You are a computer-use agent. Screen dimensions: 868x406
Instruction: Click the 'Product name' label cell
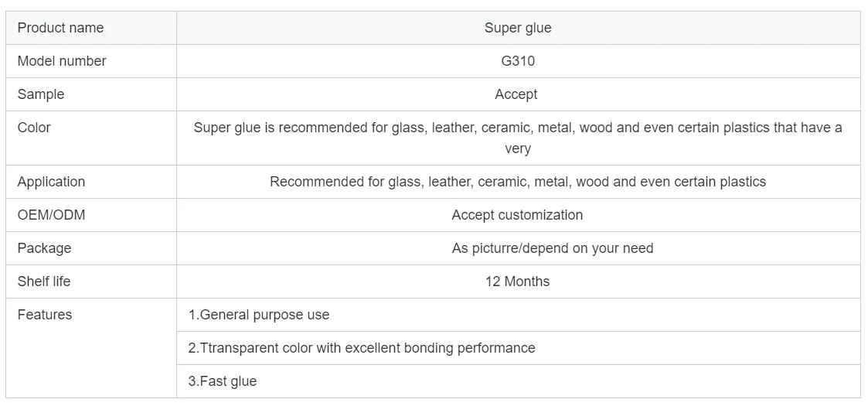point(60,28)
